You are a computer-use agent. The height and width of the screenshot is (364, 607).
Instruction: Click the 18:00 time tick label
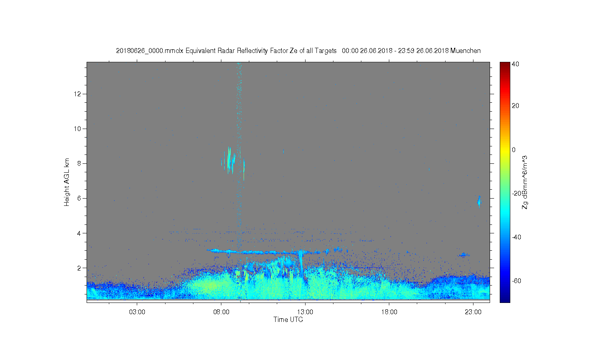tap(389, 312)
